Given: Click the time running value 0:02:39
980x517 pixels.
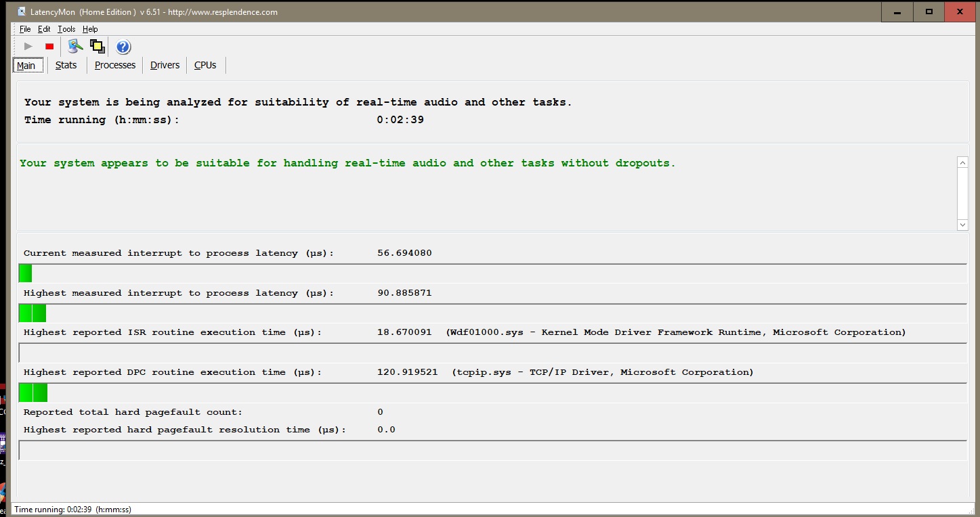Looking at the screenshot, I should (x=400, y=120).
